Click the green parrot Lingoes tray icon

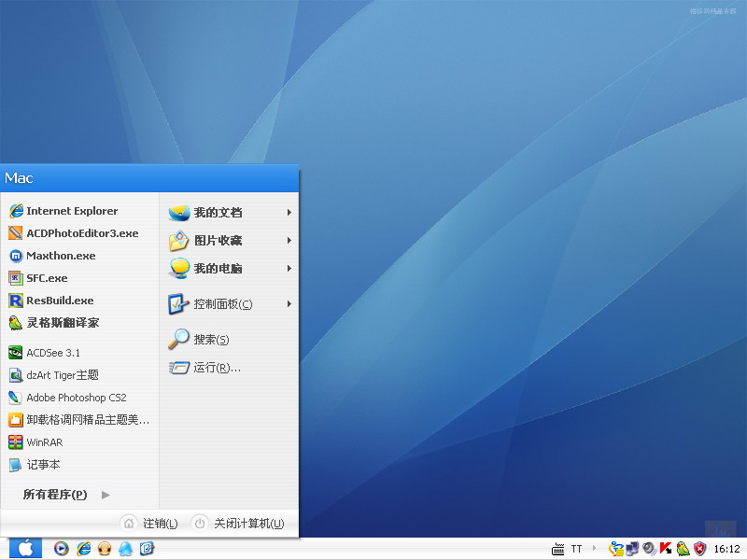pos(683,549)
